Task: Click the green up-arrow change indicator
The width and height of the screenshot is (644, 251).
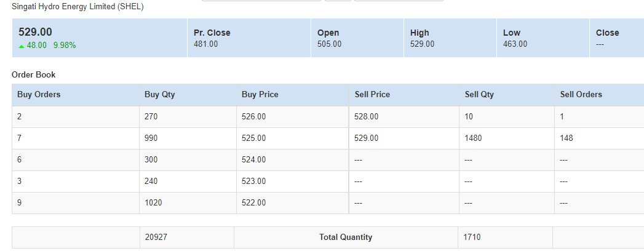Action: (x=22, y=46)
